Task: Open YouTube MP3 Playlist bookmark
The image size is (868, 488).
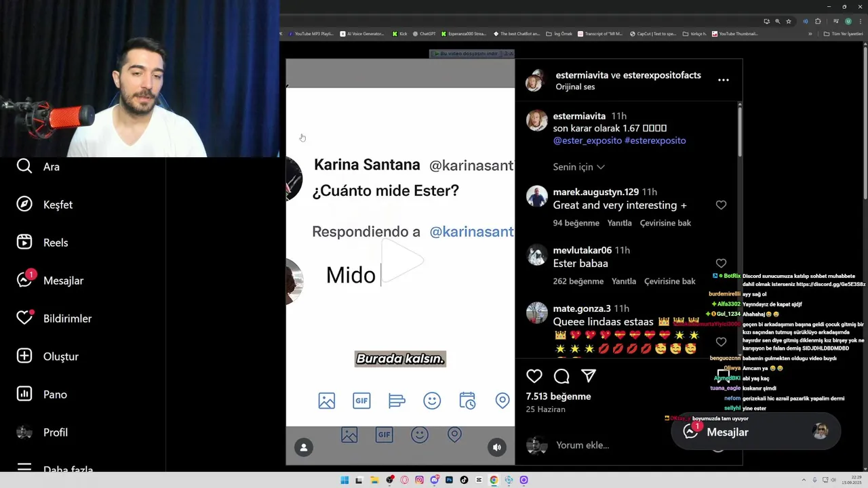Action: [311, 34]
